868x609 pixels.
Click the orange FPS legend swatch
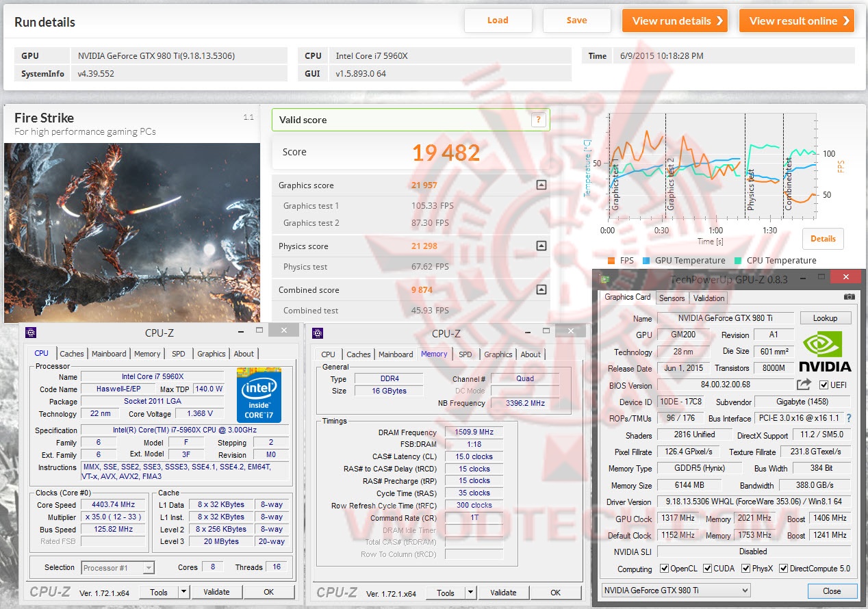pyautogui.click(x=611, y=261)
